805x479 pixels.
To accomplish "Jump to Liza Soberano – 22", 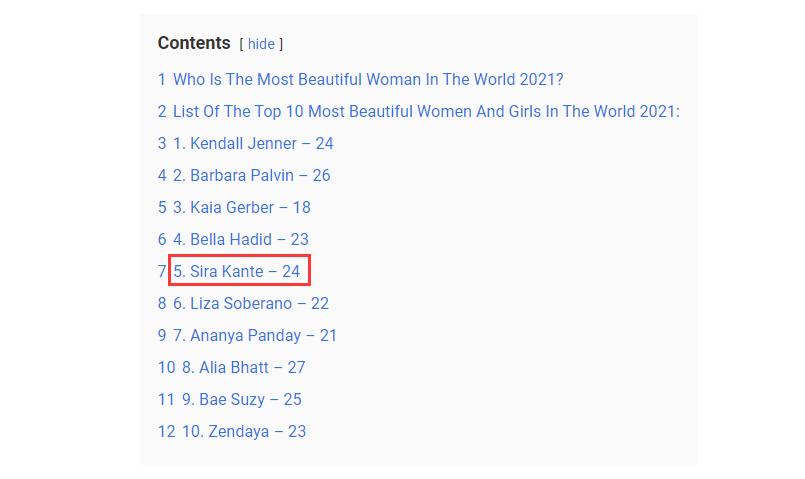I will tap(251, 304).
